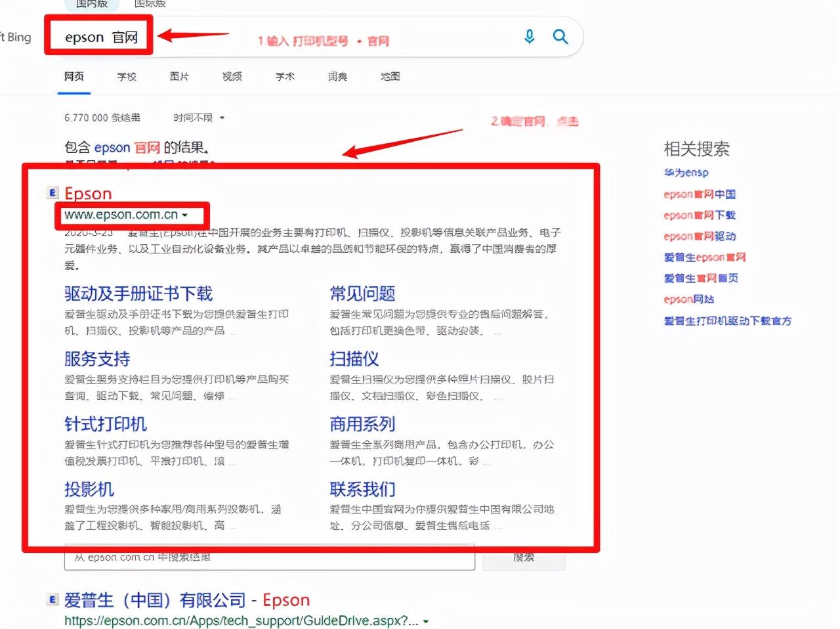Click the magnifying glass search icon

click(560, 37)
